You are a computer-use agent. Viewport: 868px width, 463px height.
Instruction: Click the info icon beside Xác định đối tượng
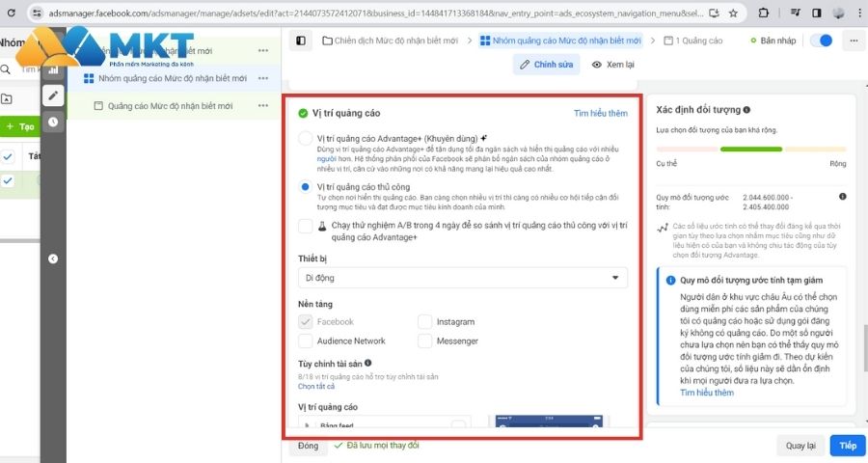tap(747, 111)
